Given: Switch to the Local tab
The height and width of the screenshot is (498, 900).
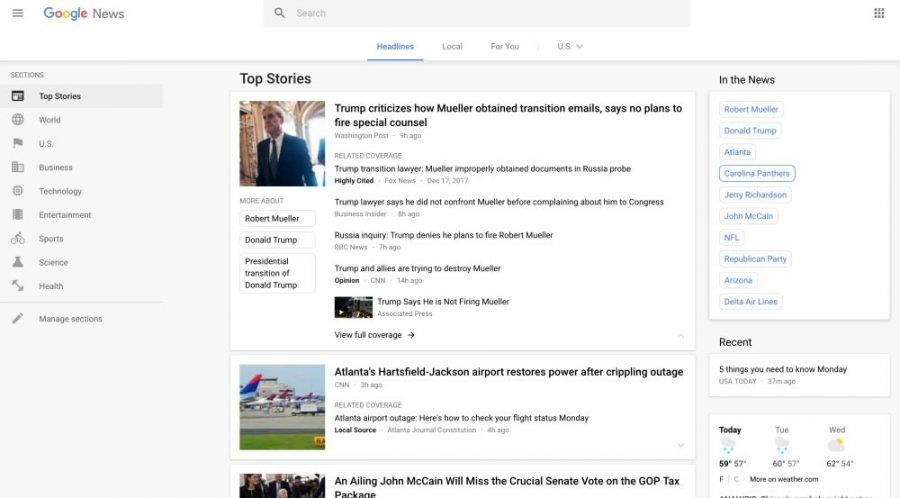Looking at the screenshot, I should click(x=452, y=47).
